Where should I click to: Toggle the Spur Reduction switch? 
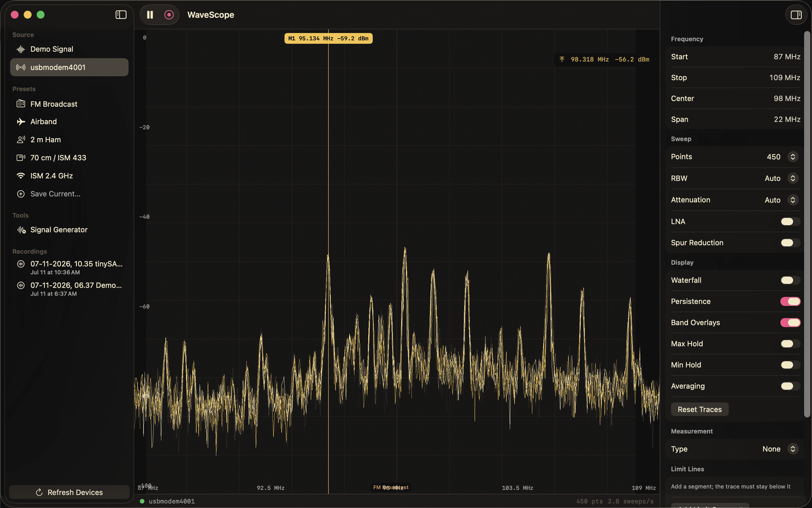point(790,243)
